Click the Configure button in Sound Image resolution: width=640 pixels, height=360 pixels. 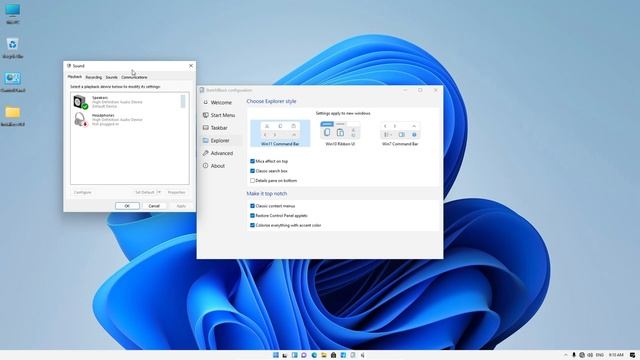[82, 192]
